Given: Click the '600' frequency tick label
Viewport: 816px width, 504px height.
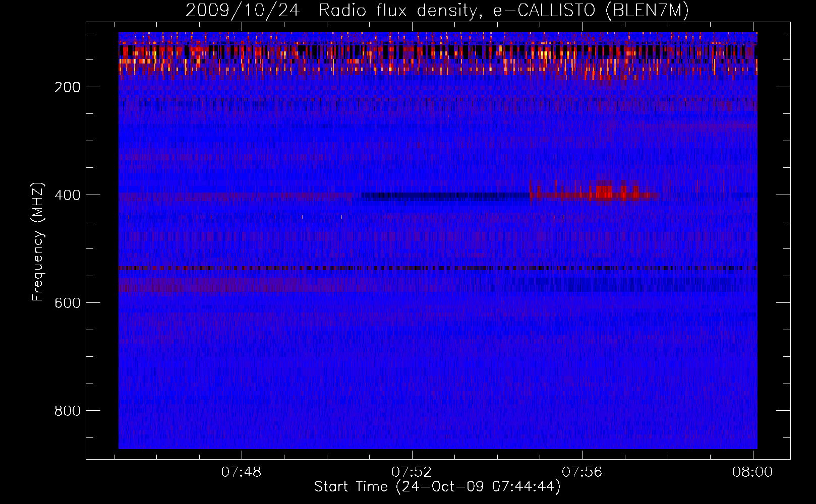Looking at the screenshot, I should tap(68, 303).
